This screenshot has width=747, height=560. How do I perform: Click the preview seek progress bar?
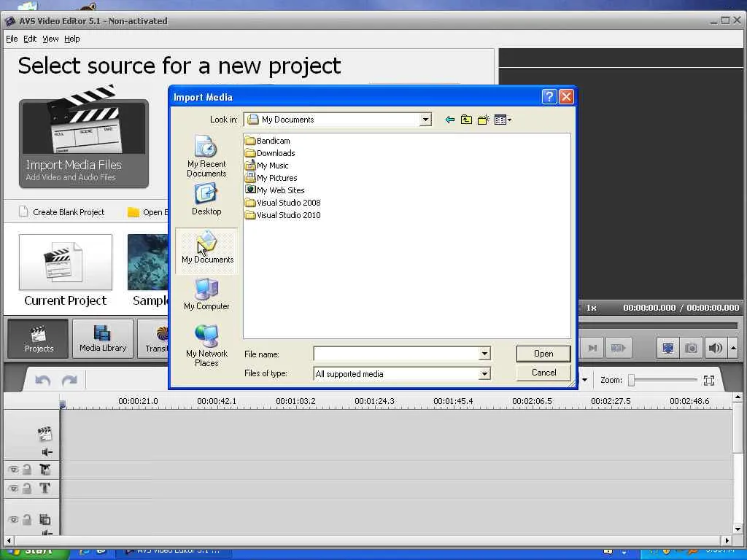coord(658,326)
